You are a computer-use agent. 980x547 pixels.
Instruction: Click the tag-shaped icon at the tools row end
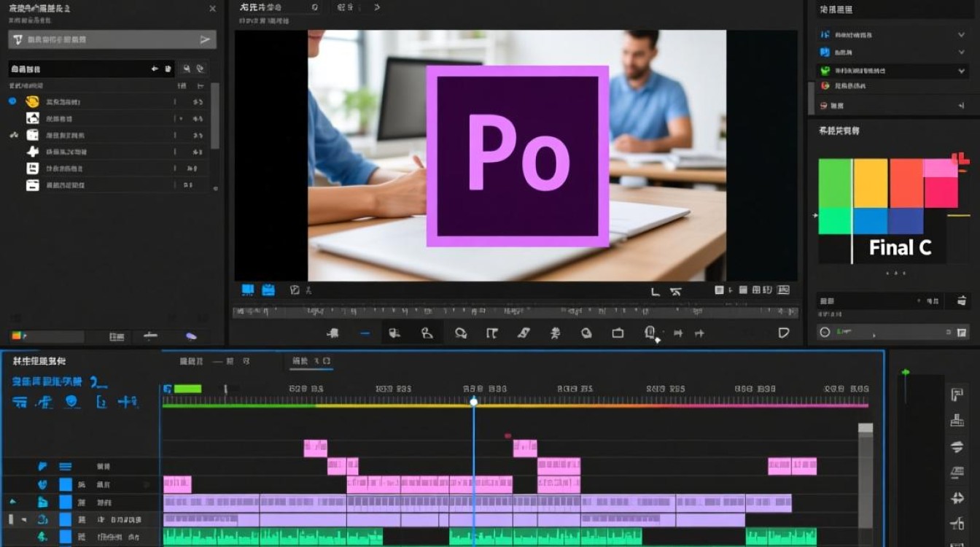point(784,333)
